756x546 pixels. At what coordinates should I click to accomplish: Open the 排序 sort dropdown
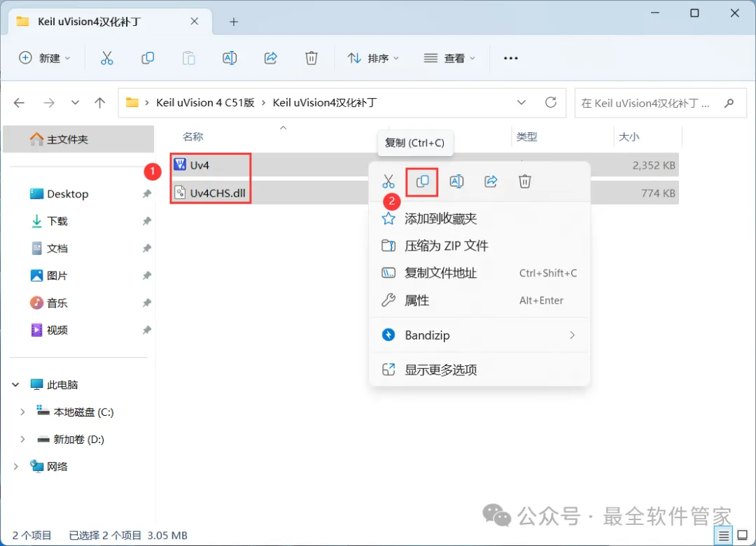373,58
